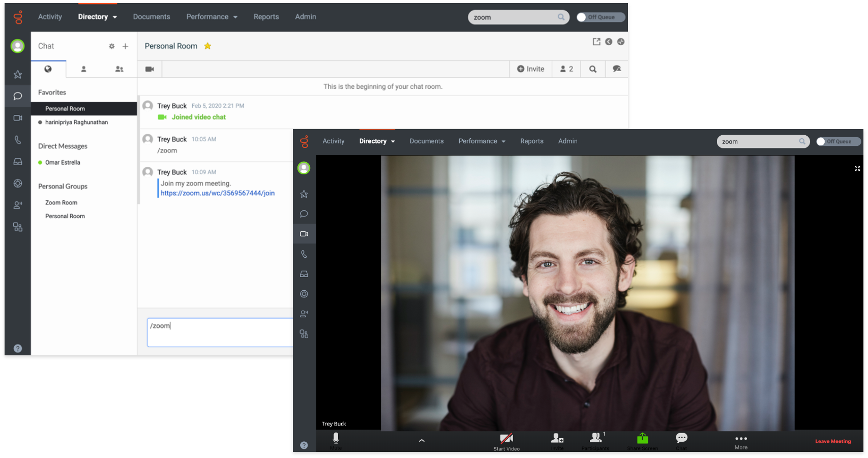Click user avatar in front window sidebar

coord(304,168)
